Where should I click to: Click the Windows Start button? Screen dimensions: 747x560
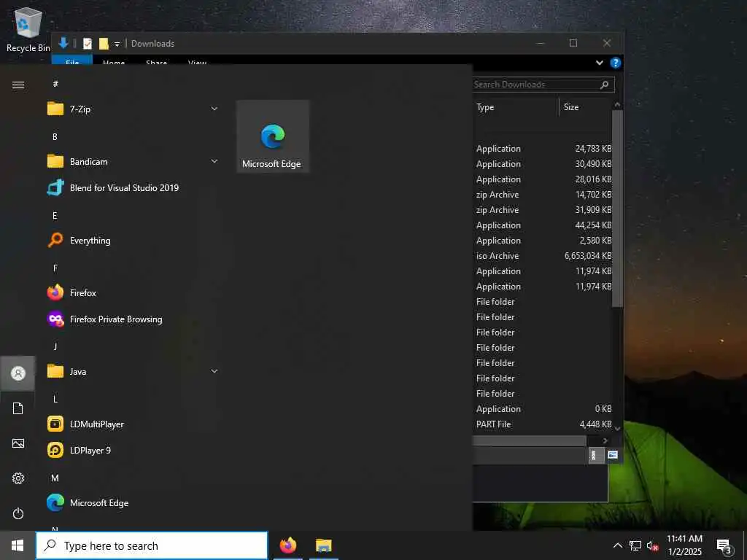(18, 545)
